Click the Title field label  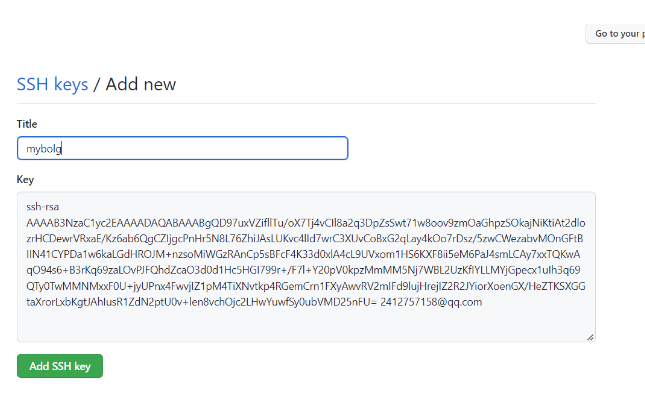(27, 124)
